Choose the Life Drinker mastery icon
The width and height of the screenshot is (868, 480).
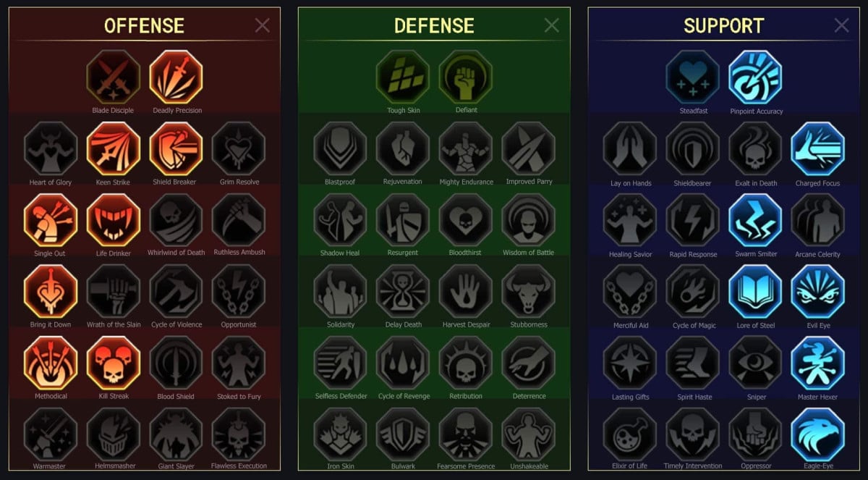114,219
